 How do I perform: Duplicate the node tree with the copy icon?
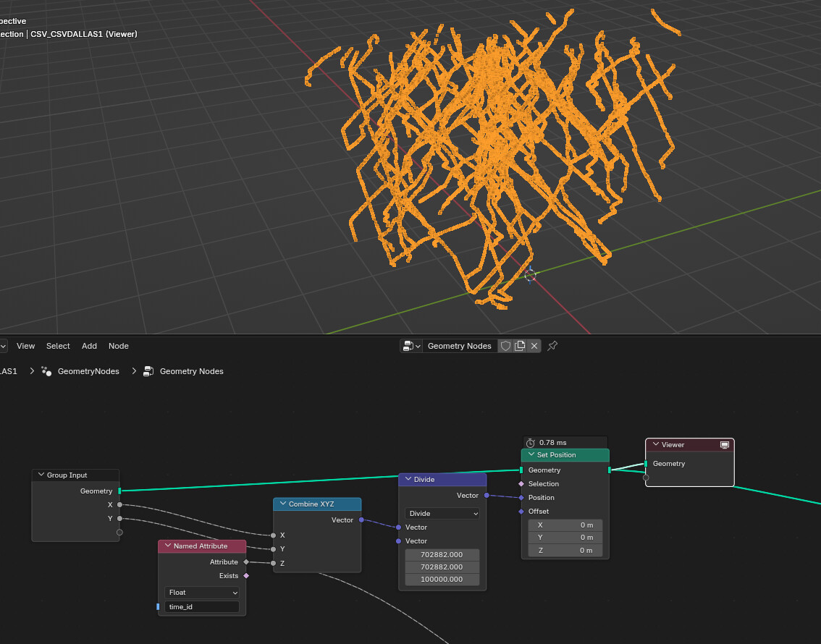[520, 346]
